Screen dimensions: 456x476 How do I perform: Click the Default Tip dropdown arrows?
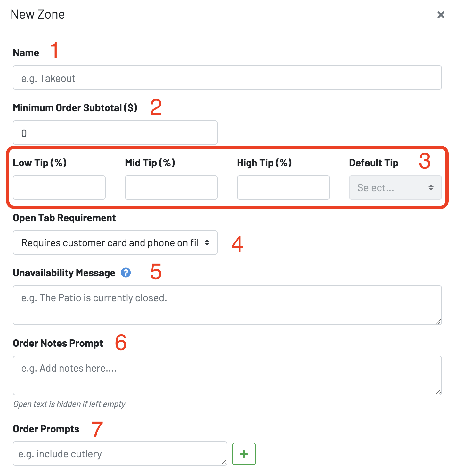click(x=431, y=187)
